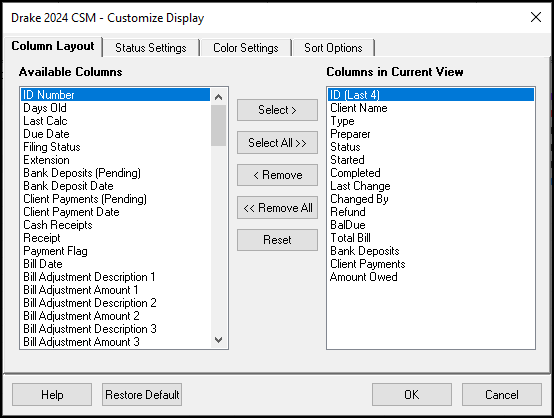
Task: Click the << Remove All button
Action: [277, 208]
